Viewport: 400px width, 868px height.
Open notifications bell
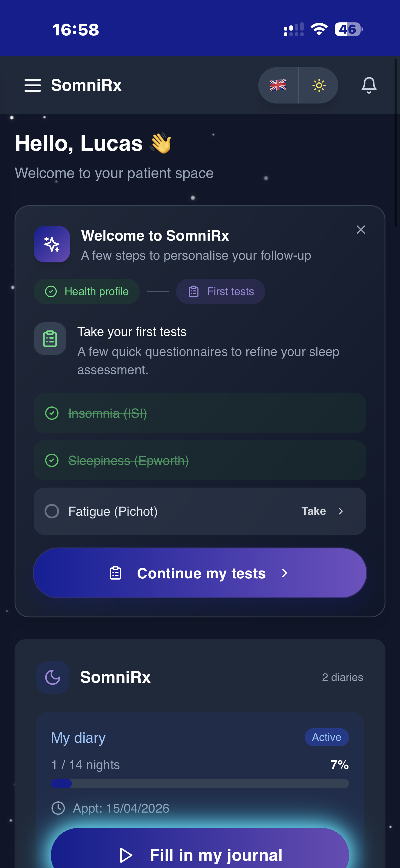point(368,85)
